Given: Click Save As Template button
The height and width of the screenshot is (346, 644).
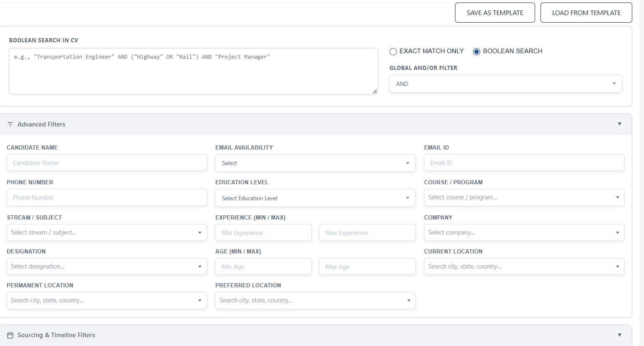Looking at the screenshot, I should click(x=495, y=13).
